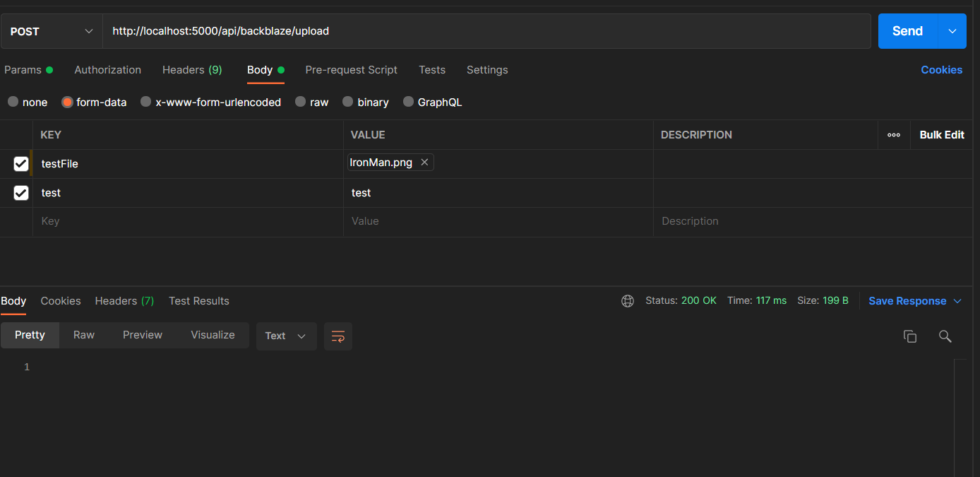Viewport: 980px width, 477px height.
Task: Open the three-dots column options menu
Action: 894,135
